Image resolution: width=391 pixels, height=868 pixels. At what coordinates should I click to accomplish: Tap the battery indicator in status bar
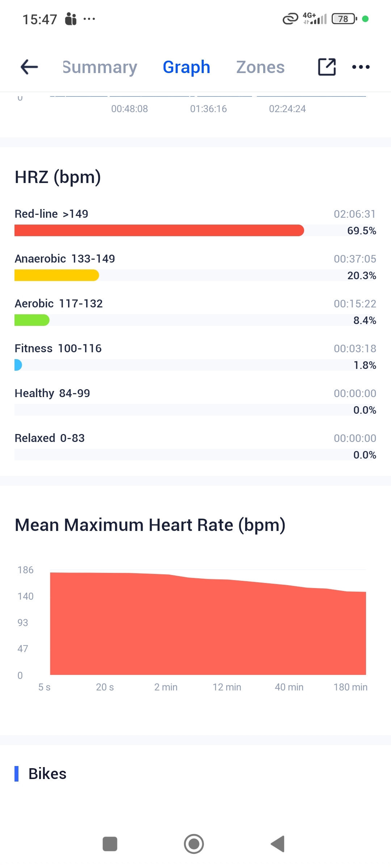[344, 19]
